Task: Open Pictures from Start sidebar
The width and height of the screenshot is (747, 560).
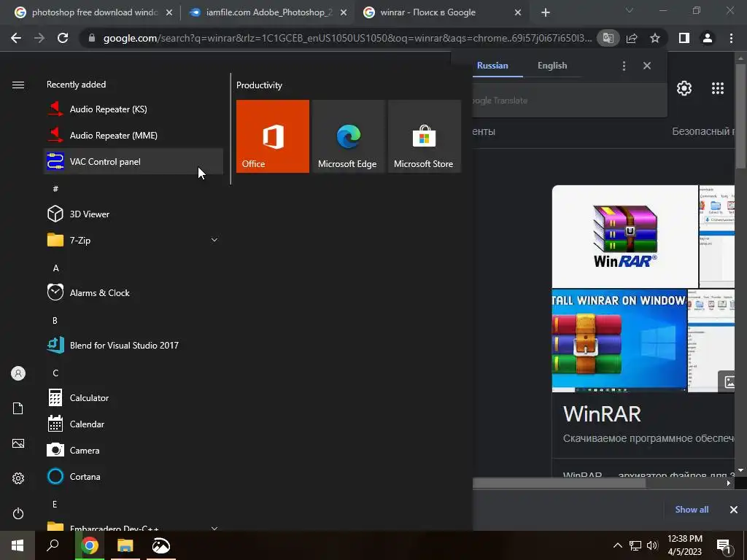Action: [18, 443]
